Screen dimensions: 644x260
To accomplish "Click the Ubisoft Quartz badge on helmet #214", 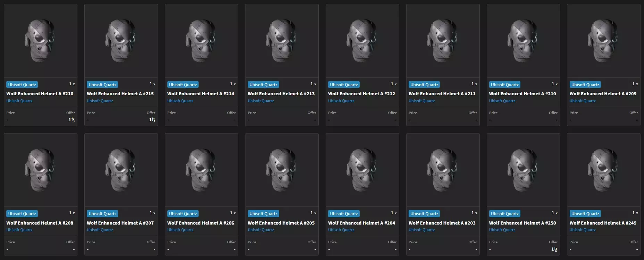I will 183,84.
